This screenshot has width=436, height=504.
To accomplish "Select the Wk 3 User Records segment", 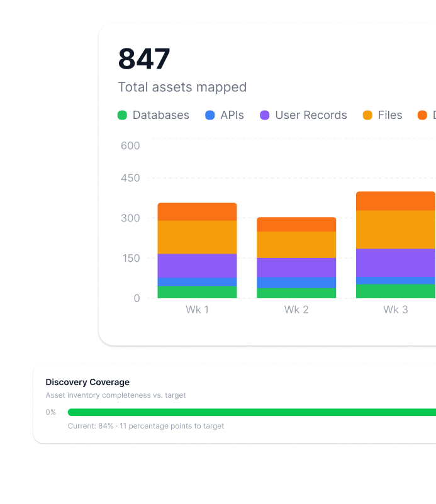I will pos(396,263).
